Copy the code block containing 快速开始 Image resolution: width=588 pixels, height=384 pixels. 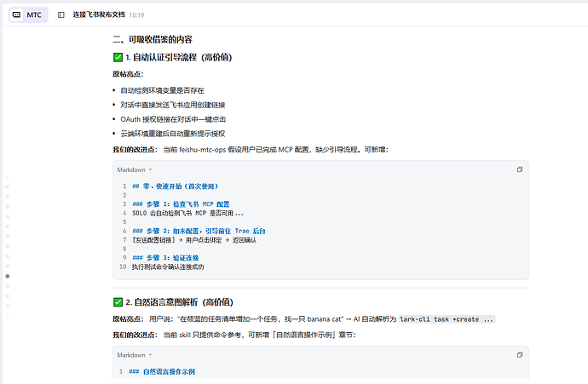pos(519,169)
